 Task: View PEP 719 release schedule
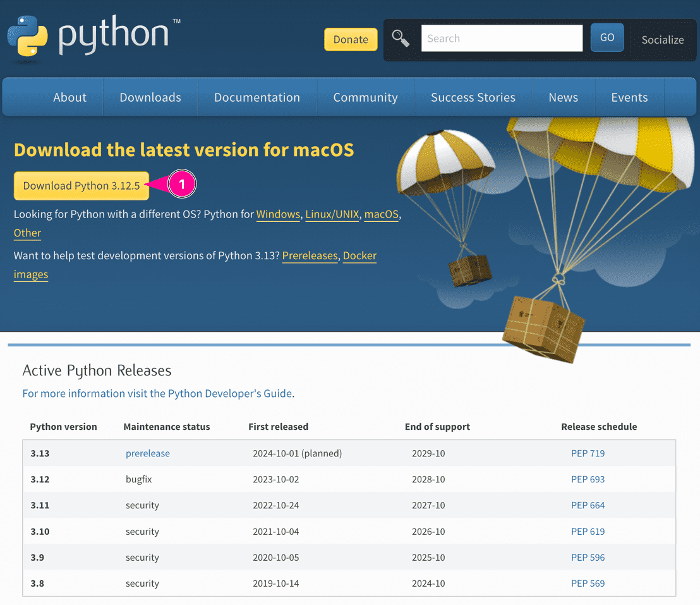click(588, 453)
